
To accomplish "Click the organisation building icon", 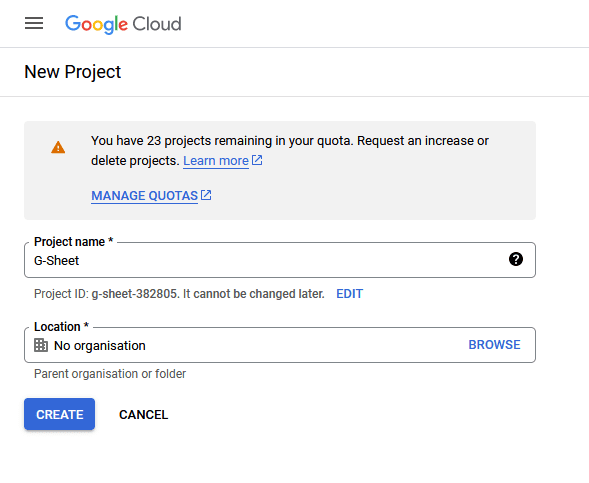I will click(x=41, y=345).
